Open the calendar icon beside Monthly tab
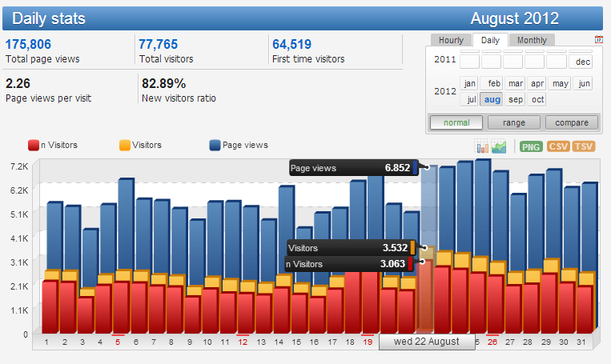 [x=598, y=39]
